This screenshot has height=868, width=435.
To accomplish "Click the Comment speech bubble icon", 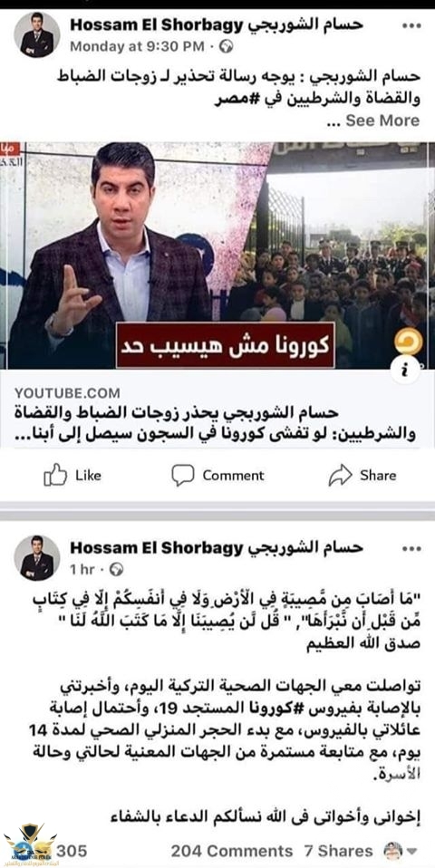I will tap(183, 475).
